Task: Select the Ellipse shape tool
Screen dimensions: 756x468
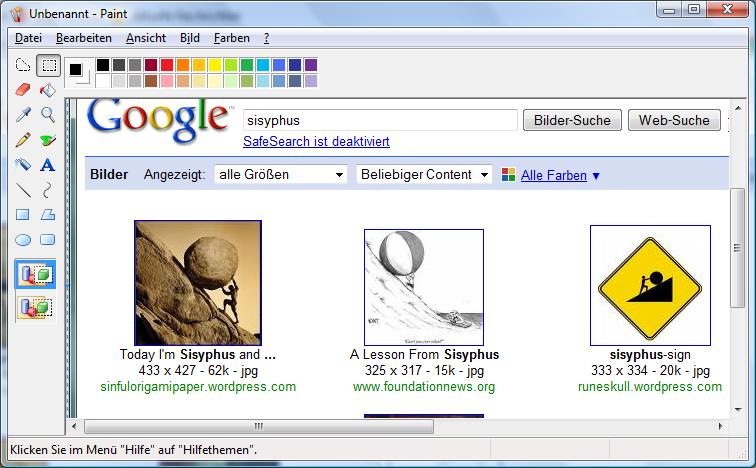Action: click(23, 240)
